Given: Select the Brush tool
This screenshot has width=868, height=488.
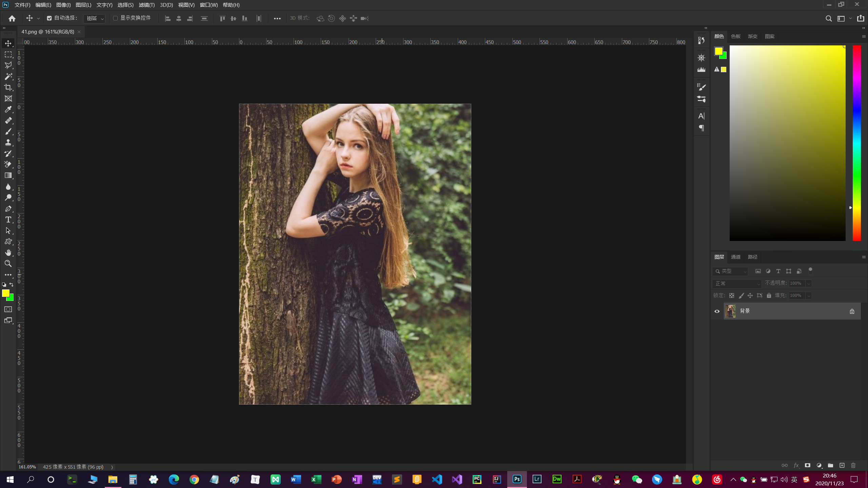Looking at the screenshot, I should click(8, 131).
